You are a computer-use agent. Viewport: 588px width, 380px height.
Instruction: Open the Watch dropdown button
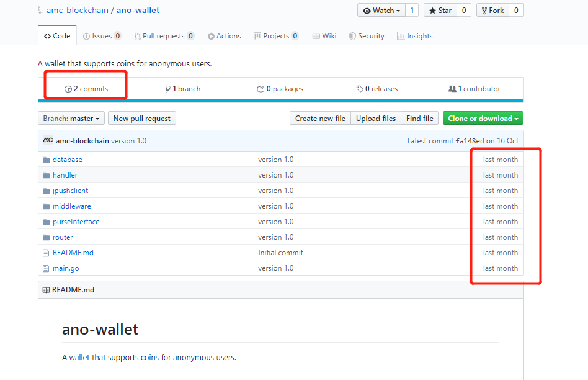tap(381, 11)
